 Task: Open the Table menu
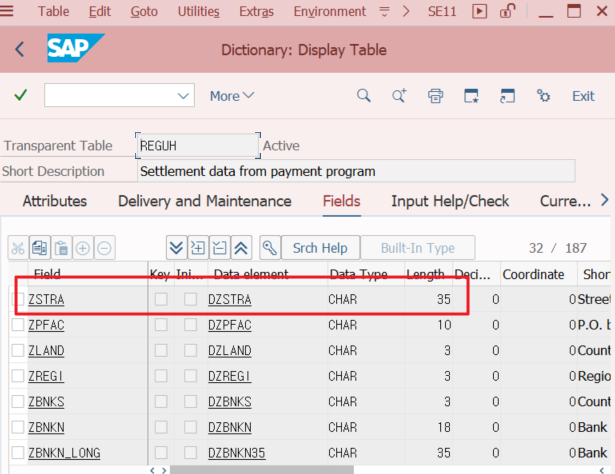click(x=53, y=11)
